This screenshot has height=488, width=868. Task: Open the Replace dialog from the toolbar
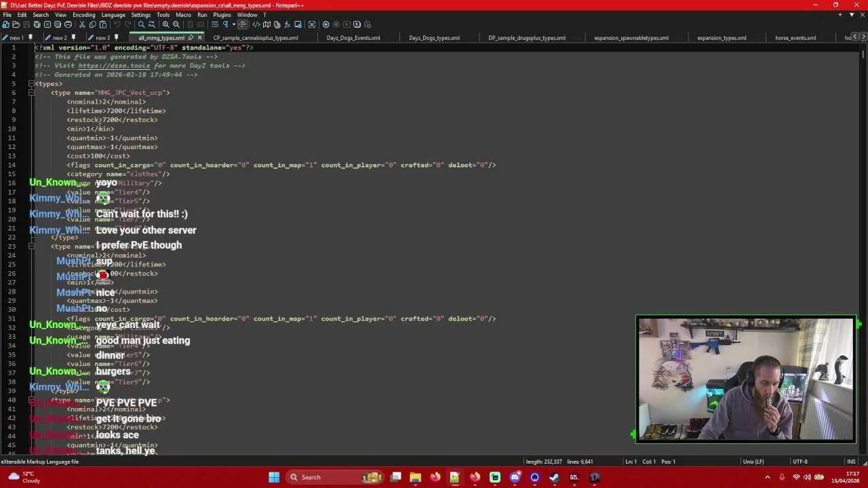(x=151, y=24)
